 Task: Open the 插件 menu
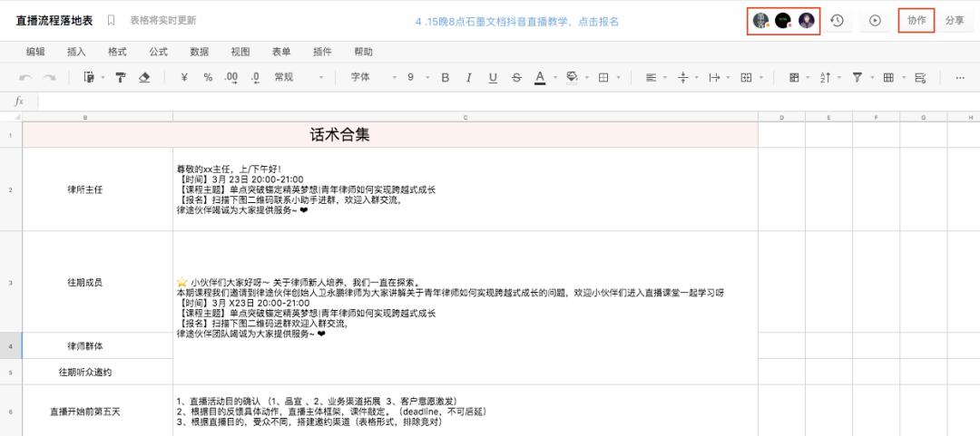tap(322, 52)
